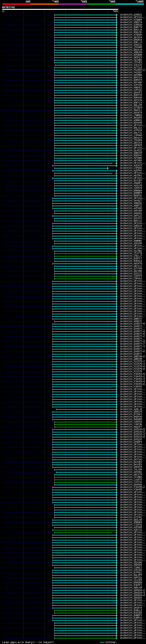Select hit label UniRef100_B9T4N0
146x644 pixels.
tap(131, 82)
